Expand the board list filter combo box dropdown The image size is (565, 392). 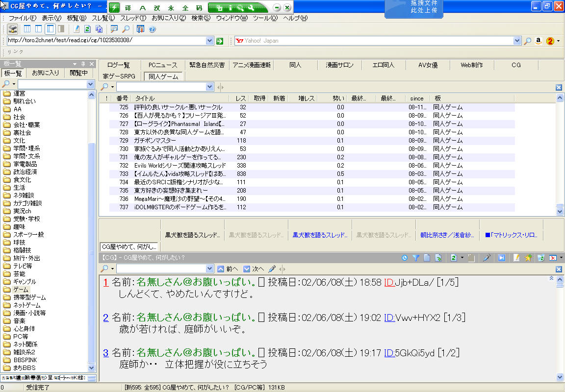(x=90, y=84)
